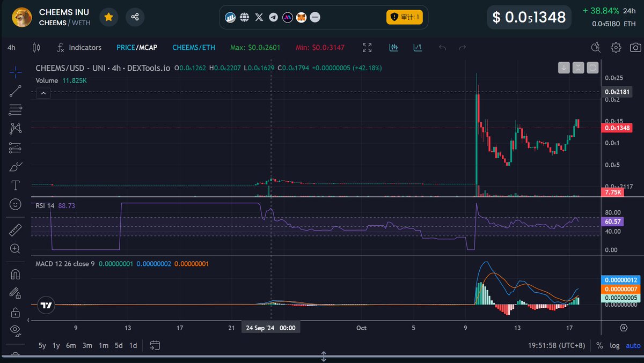Viewport: 644px width, 363px height.
Task: Enter fullscreen chart mode
Action: click(x=367, y=47)
